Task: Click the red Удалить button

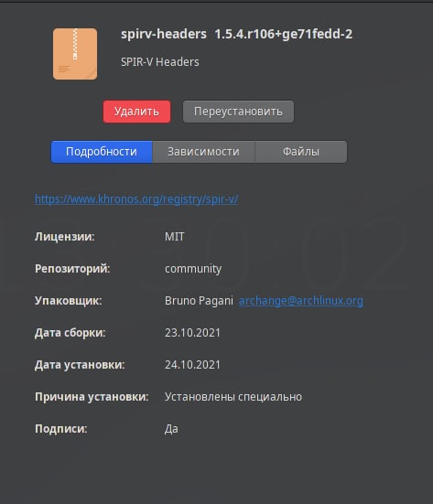Action: [x=136, y=112]
